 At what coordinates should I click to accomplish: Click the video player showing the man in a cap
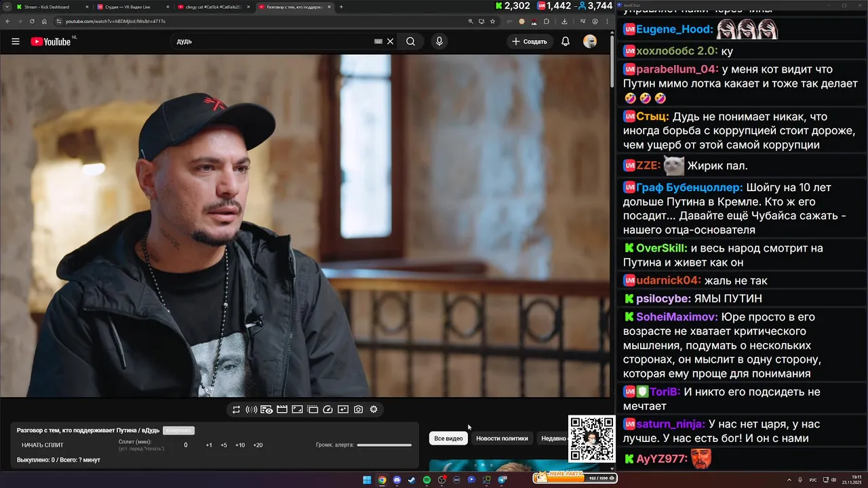coord(305,226)
